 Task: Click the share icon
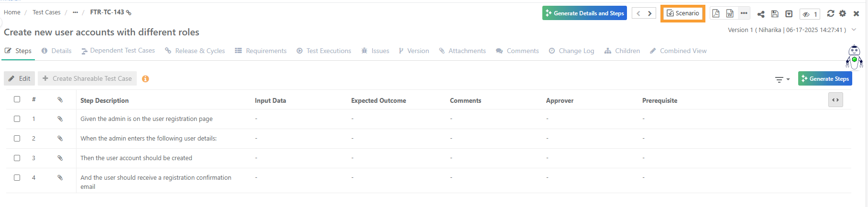coord(761,14)
